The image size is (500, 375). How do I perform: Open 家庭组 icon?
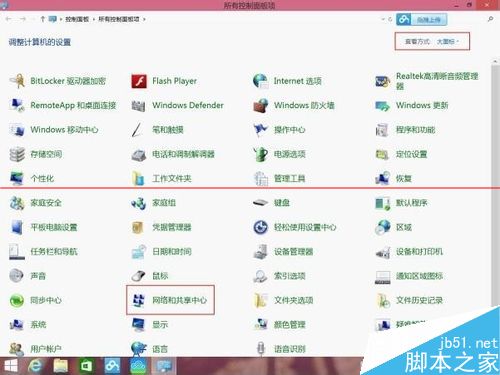coord(139,203)
